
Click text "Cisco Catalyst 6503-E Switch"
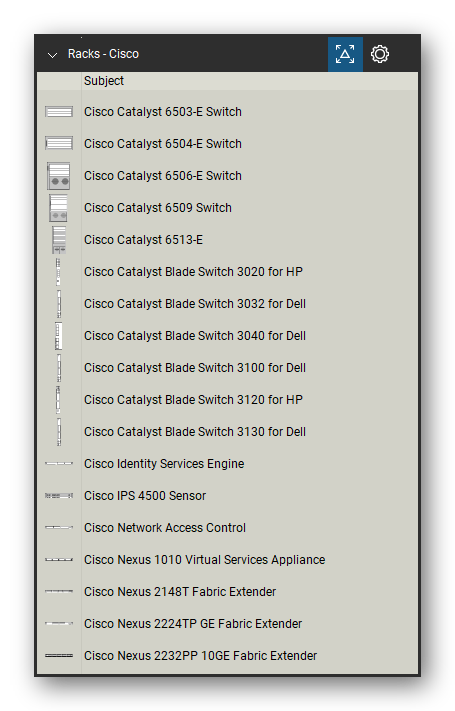163,112
